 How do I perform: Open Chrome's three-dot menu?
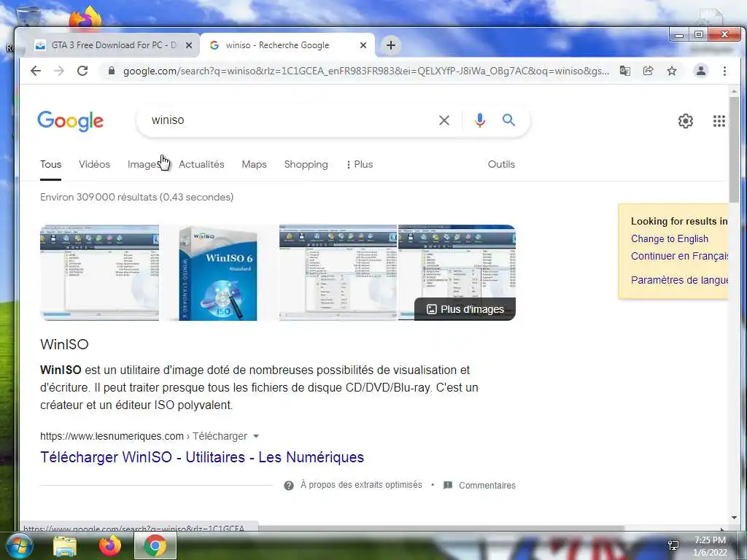(x=724, y=71)
